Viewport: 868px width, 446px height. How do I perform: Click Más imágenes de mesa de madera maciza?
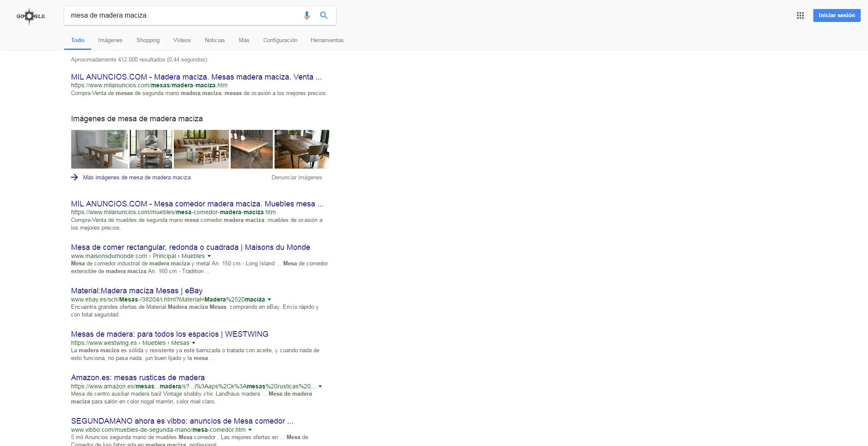(137, 177)
